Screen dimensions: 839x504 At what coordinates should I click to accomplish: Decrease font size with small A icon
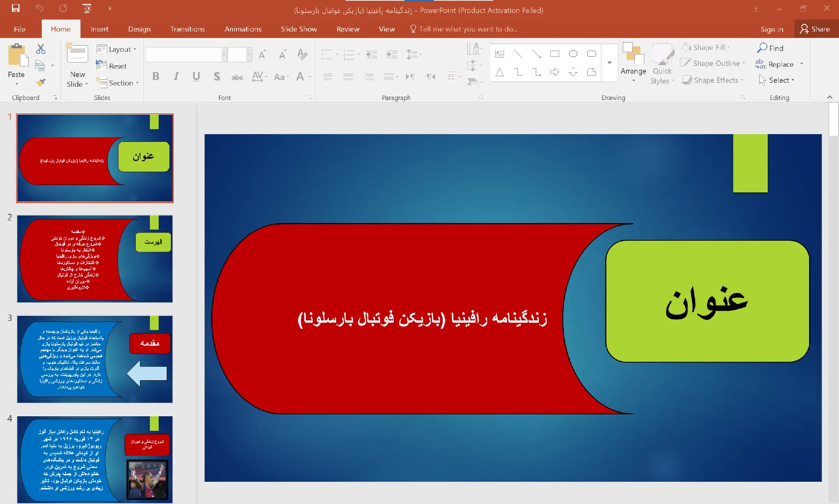282,54
